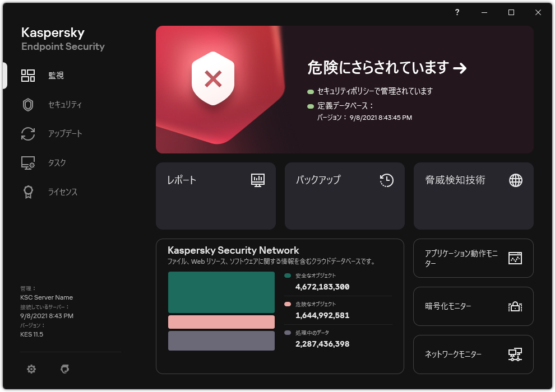
Task: Open タスク via its computer icon
Action: pos(27,162)
